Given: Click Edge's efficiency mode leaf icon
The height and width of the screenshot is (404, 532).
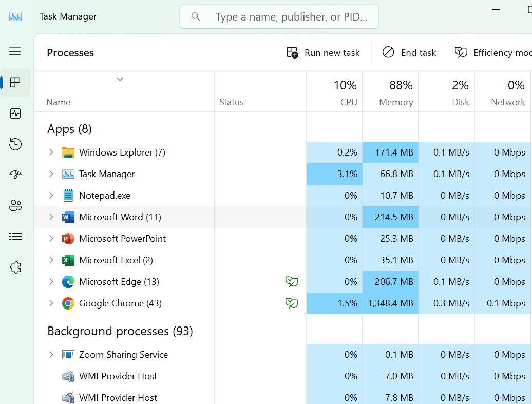Looking at the screenshot, I should coord(292,281).
